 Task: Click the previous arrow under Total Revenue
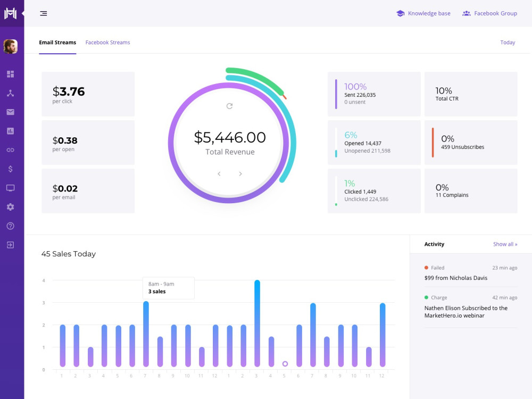pos(219,174)
